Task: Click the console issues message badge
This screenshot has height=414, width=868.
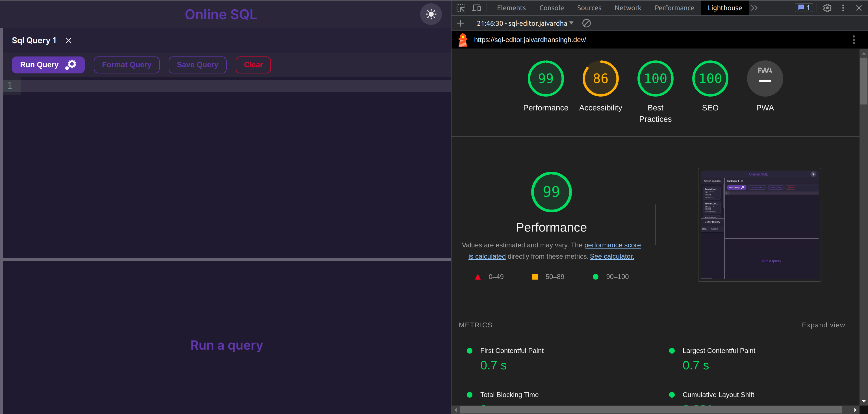Action: 804,8
